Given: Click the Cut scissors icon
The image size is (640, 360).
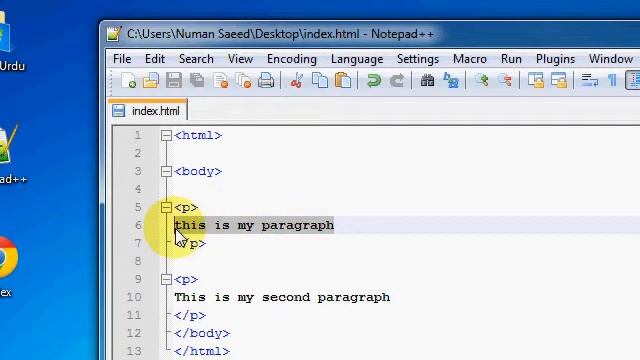Looking at the screenshot, I should [297, 80].
